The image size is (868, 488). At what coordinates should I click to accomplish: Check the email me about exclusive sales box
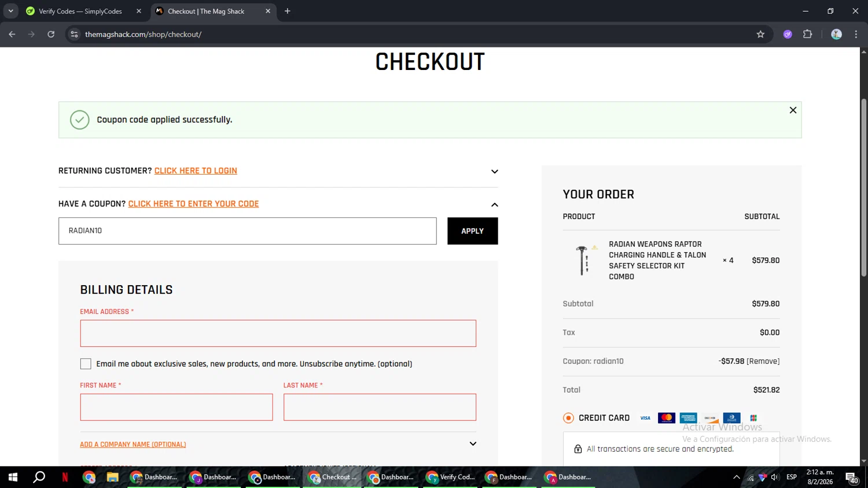pyautogui.click(x=86, y=364)
